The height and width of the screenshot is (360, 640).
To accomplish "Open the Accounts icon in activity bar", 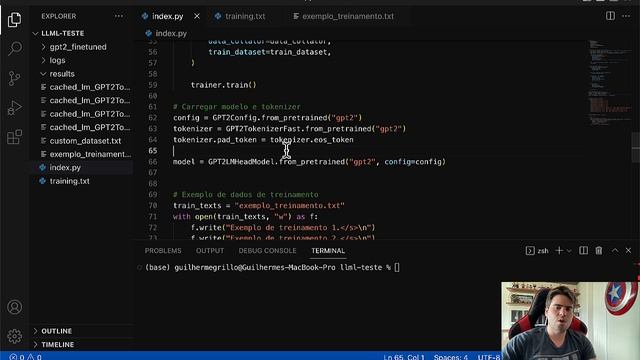I will [15, 307].
